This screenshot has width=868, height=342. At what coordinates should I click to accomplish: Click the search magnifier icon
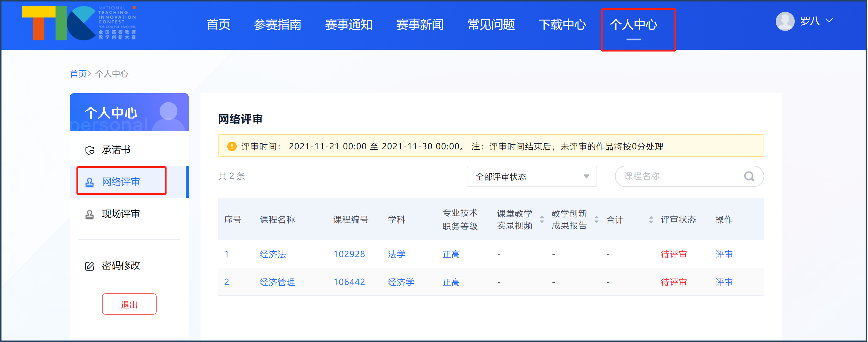[749, 176]
